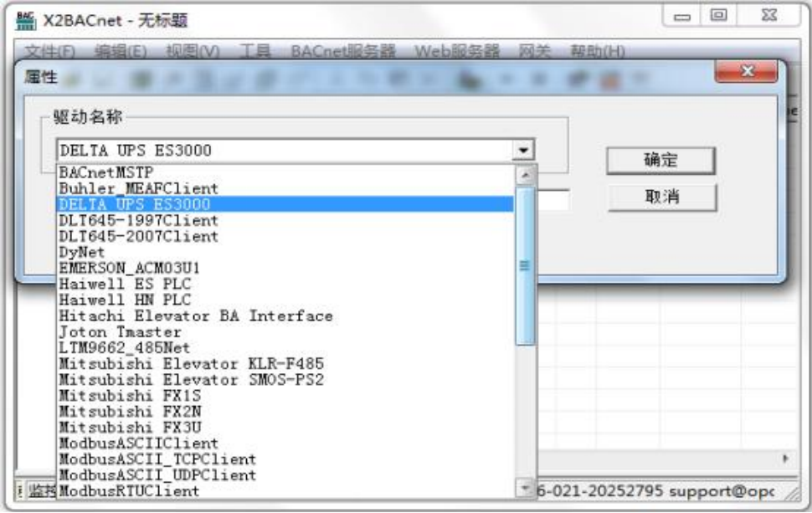Screen dimensions: 812x513
Task: Select ModbusRTUClient driver
Action: (285, 490)
